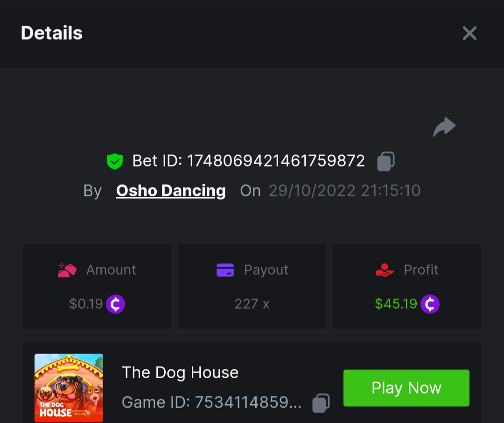The height and width of the screenshot is (423, 504).
Task: Click the truncated Game ID text
Action: click(x=211, y=402)
